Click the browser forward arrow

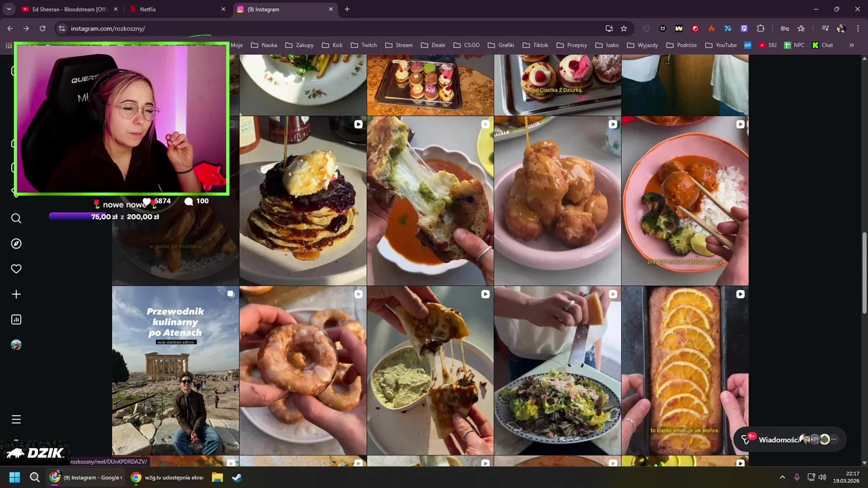click(x=26, y=28)
